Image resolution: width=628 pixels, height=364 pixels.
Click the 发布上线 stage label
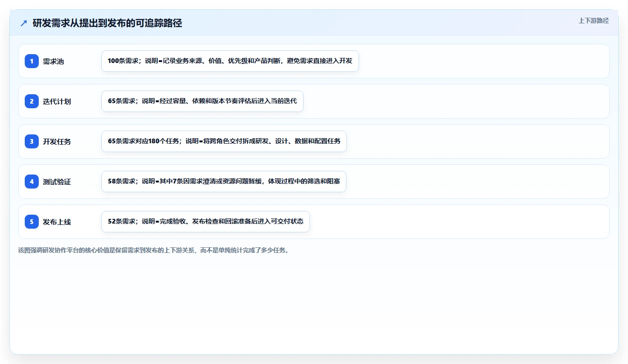pyautogui.click(x=57, y=222)
